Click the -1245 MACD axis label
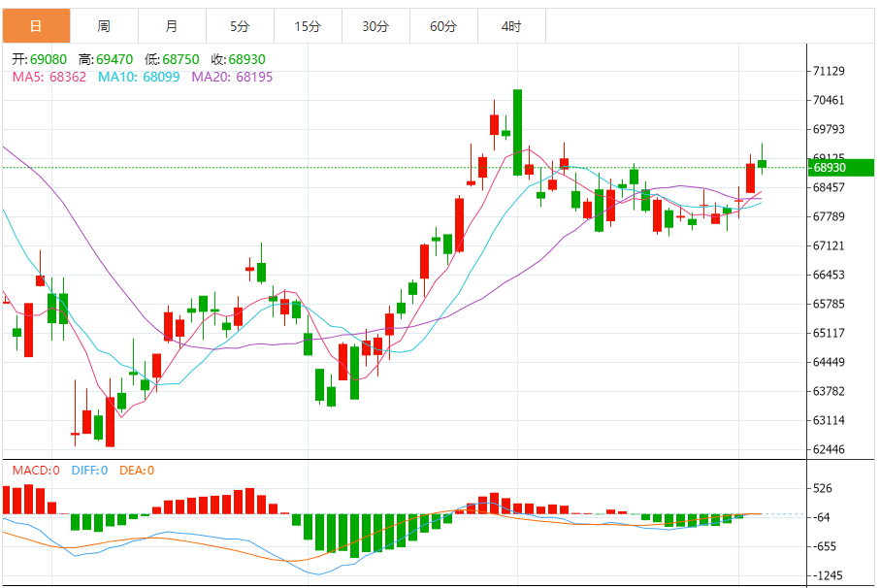Viewport: 880px width, 588px height. click(x=828, y=575)
